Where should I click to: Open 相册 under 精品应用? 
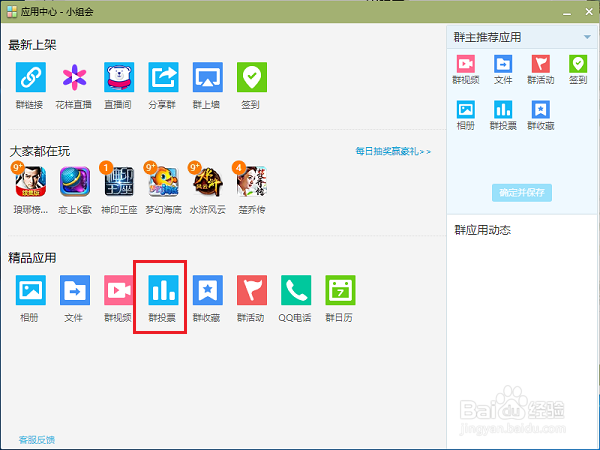31,290
